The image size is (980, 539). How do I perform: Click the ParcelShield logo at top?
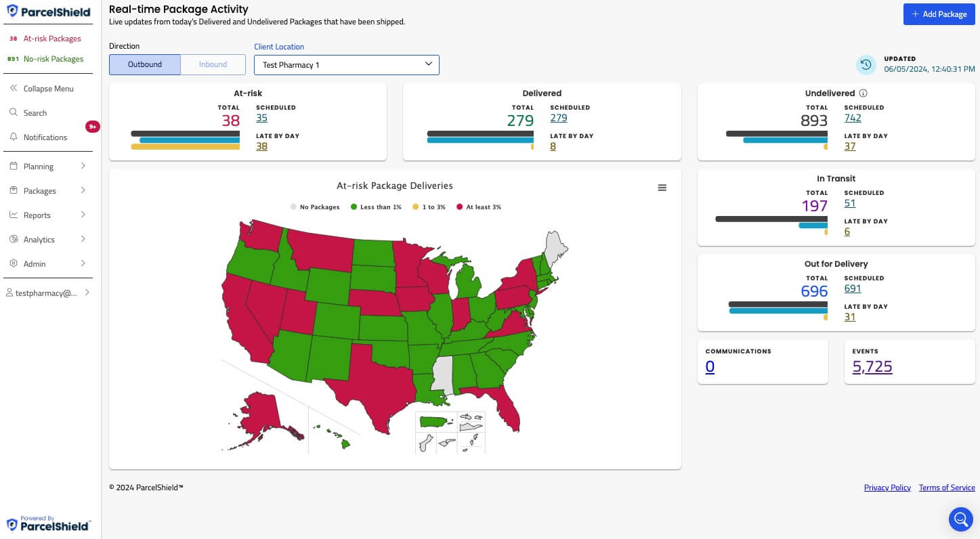tap(49, 12)
